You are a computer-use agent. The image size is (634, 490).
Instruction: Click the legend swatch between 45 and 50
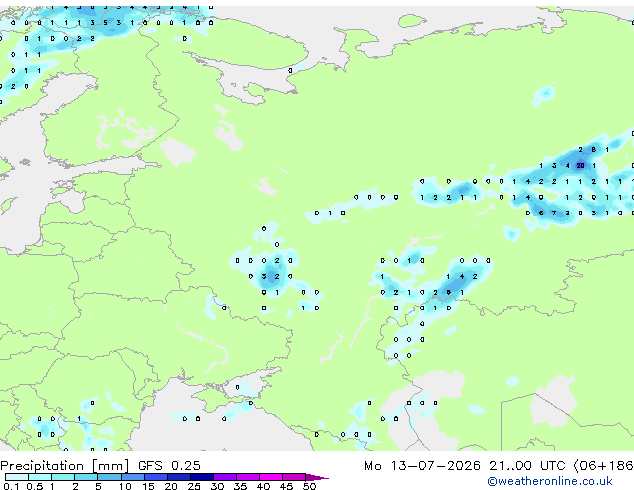(294, 477)
